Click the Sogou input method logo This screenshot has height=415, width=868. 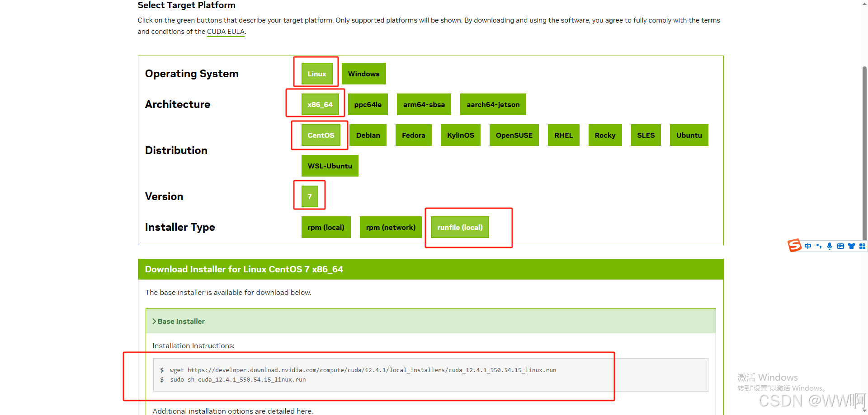[x=794, y=246]
